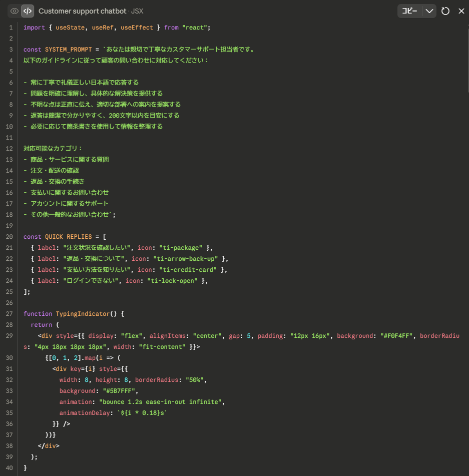Click '- アカウントに関するサポート' on line 17
This screenshot has height=476, width=469.
click(66, 204)
